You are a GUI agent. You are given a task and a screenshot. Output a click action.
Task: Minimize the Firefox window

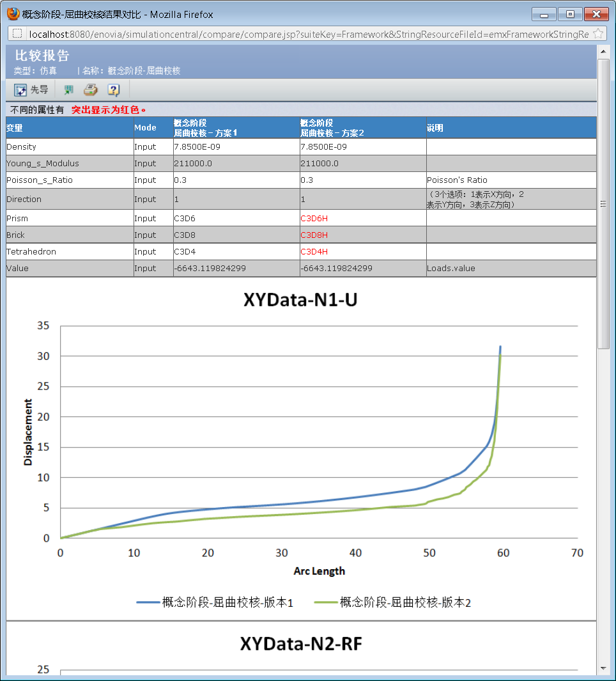[x=544, y=15]
